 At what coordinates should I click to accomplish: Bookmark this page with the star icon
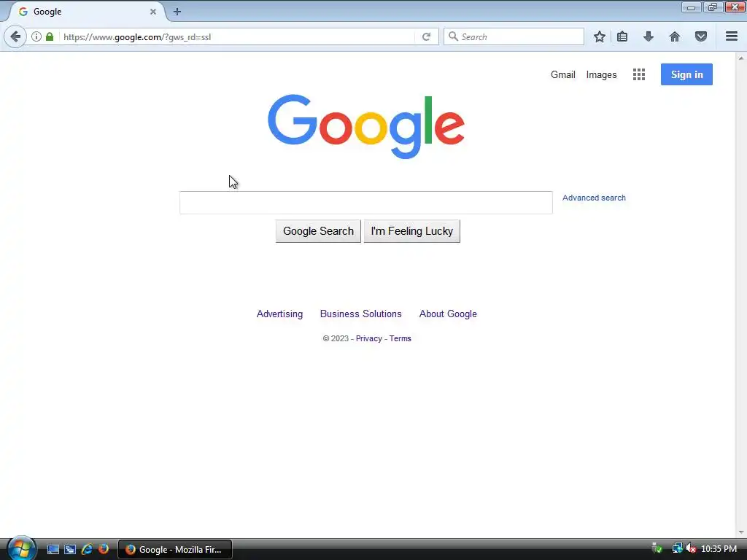pyautogui.click(x=600, y=36)
